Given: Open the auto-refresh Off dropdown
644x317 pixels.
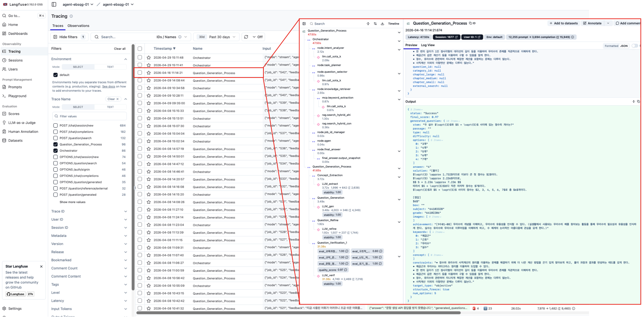Looking at the screenshot, I should click(x=257, y=37).
